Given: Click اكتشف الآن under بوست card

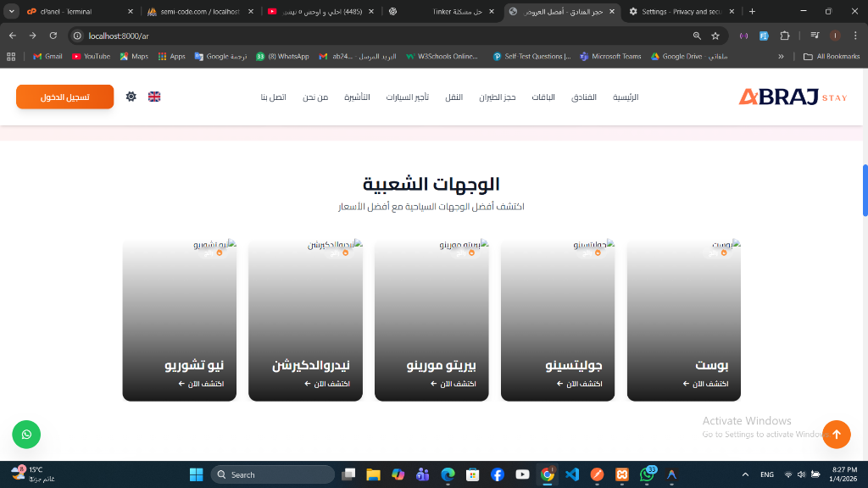Looking at the screenshot, I should coord(705,384).
